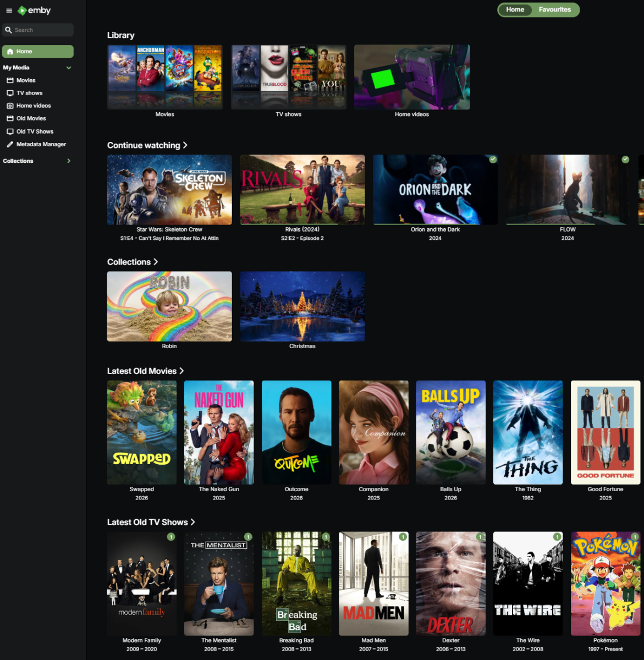Open The Naked Gun movie poster
This screenshot has width=644, height=660.
(x=219, y=432)
